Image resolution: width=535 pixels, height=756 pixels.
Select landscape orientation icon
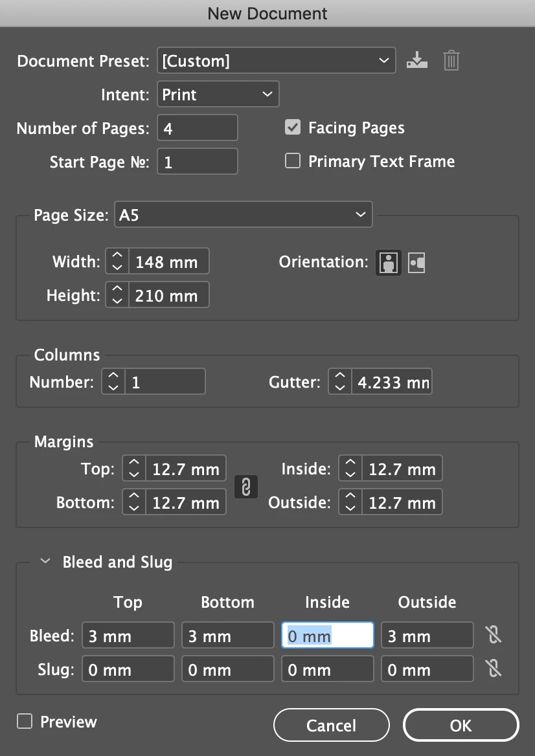click(416, 263)
